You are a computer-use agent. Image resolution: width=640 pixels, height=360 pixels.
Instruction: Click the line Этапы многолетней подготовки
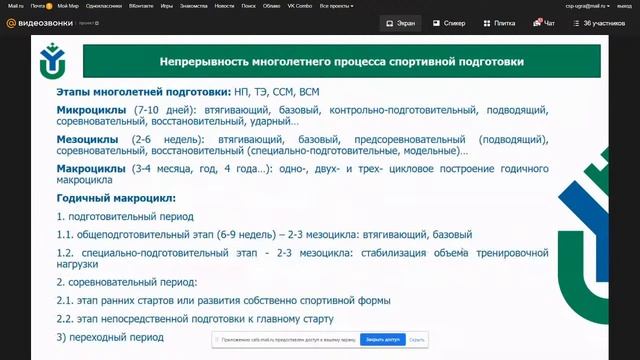(188, 92)
